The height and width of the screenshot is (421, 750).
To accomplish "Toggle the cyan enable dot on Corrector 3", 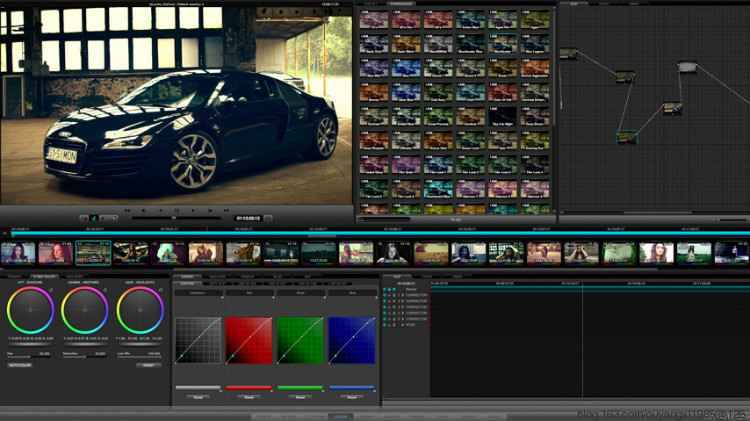I will [x=385, y=307].
